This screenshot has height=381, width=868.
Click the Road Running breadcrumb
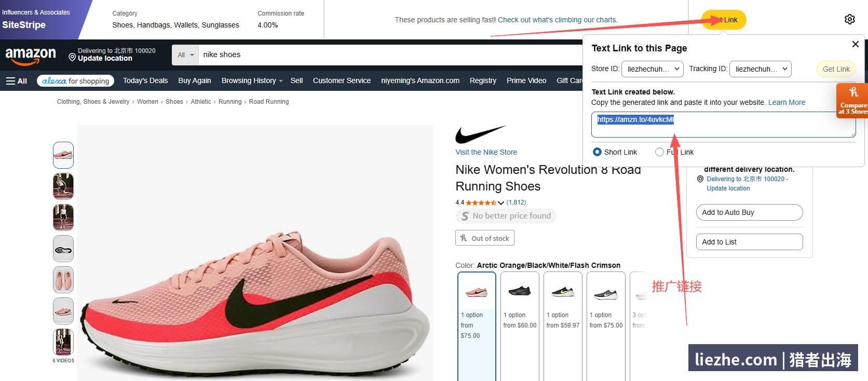tap(269, 102)
